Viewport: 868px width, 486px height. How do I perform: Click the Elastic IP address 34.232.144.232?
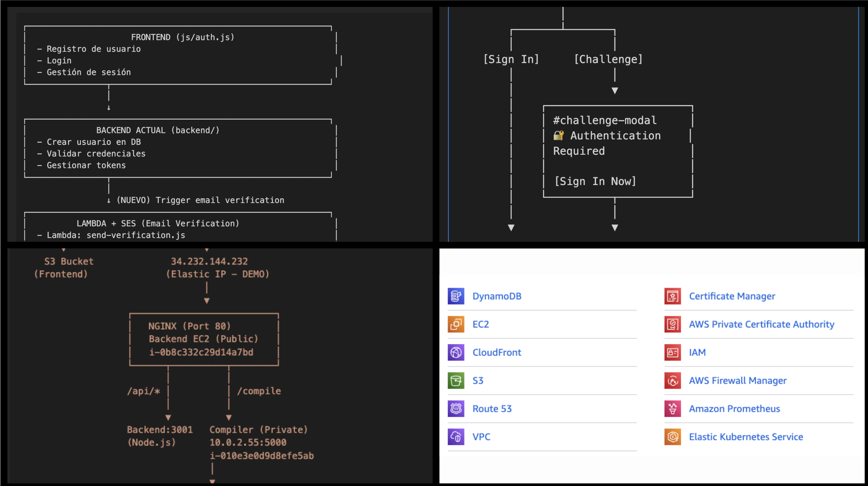[x=209, y=261]
